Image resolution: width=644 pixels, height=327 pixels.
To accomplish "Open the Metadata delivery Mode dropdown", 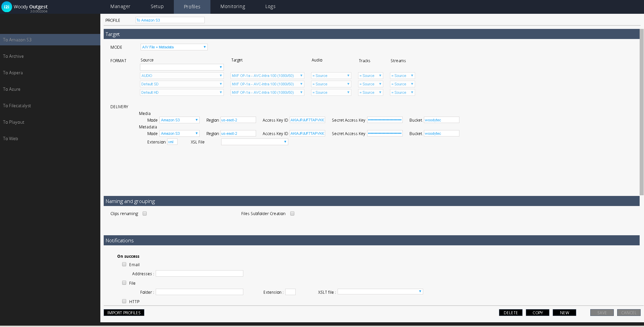I will click(x=180, y=133).
